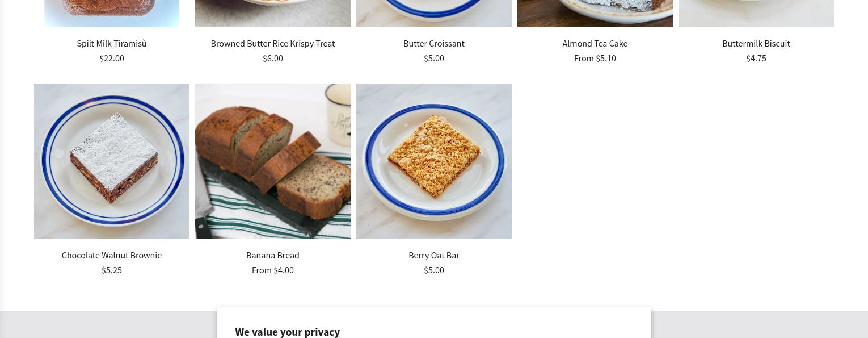Click the Spilt Milk Tiramisù image
Viewport: 868px width, 338px height.
pyautogui.click(x=112, y=13)
